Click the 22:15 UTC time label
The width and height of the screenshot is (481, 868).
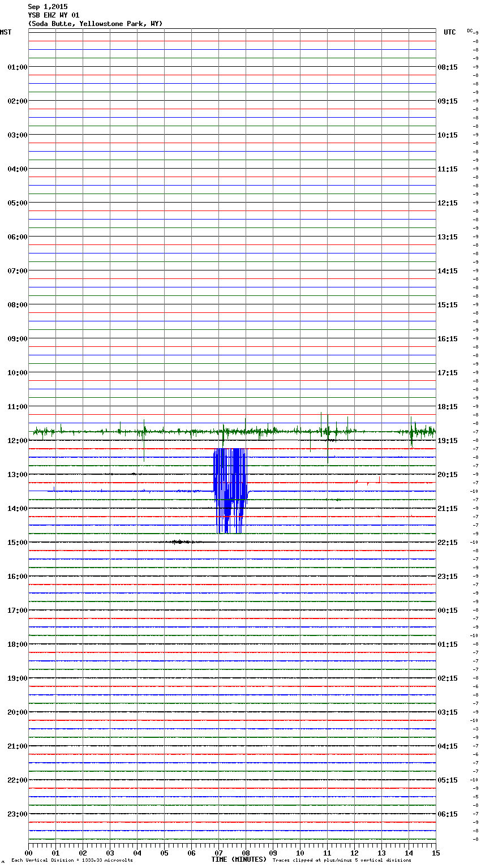click(x=448, y=543)
